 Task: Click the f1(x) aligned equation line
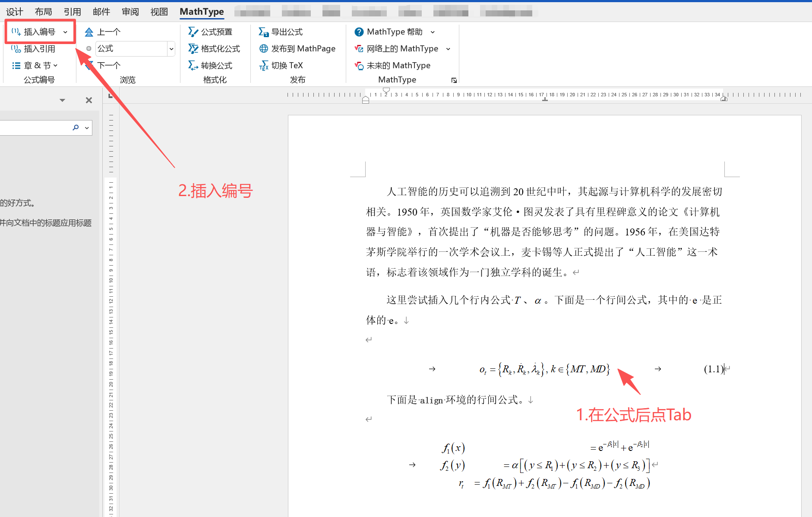coord(545,447)
